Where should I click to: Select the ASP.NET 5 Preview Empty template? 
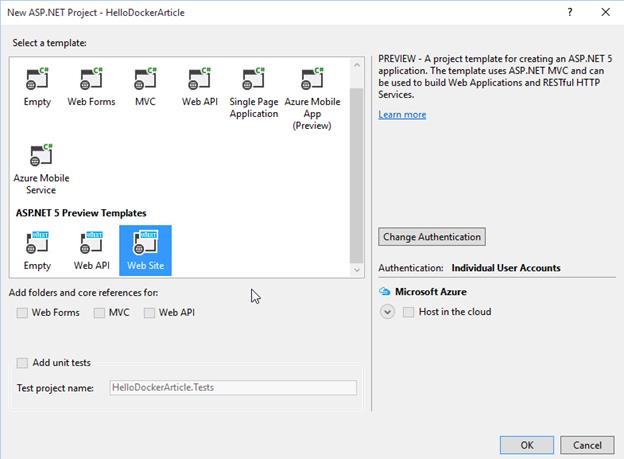pyautogui.click(x=37, y=250)
